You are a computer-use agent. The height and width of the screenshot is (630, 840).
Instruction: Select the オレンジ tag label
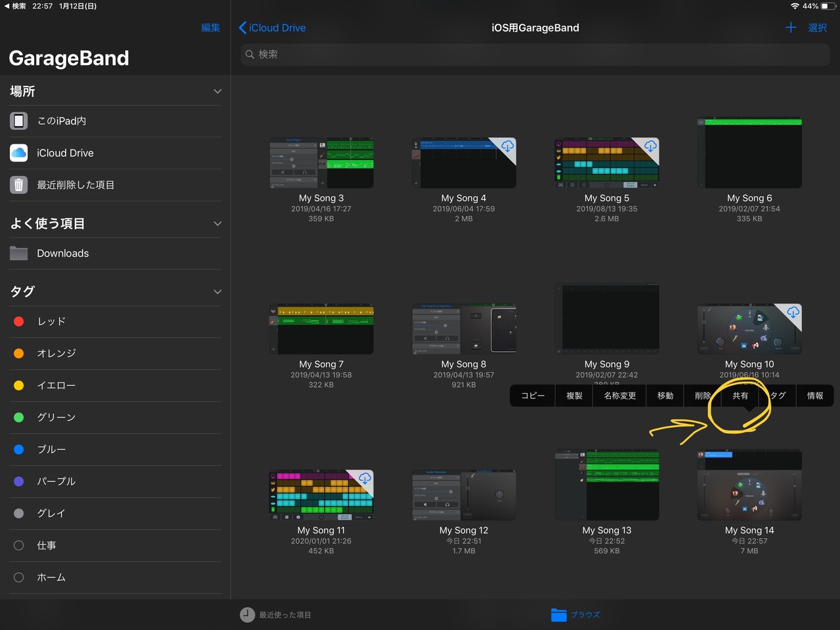[x=56, y=353]
